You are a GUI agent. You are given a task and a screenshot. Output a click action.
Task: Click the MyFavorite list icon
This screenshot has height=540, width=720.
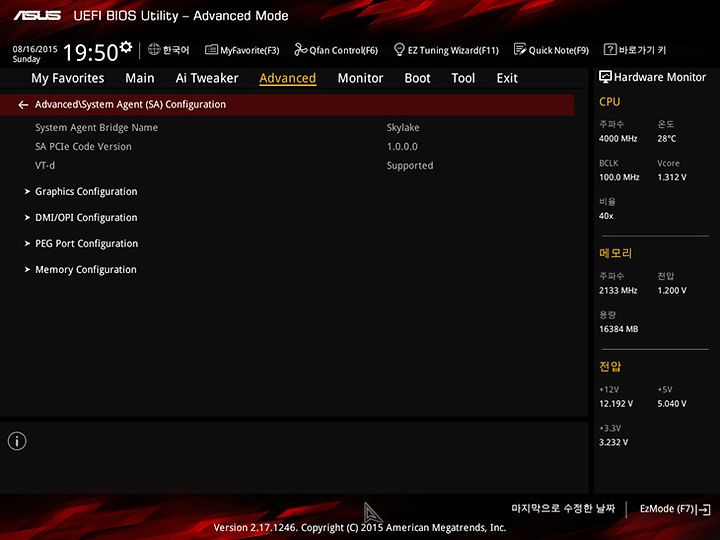point(211,49)
